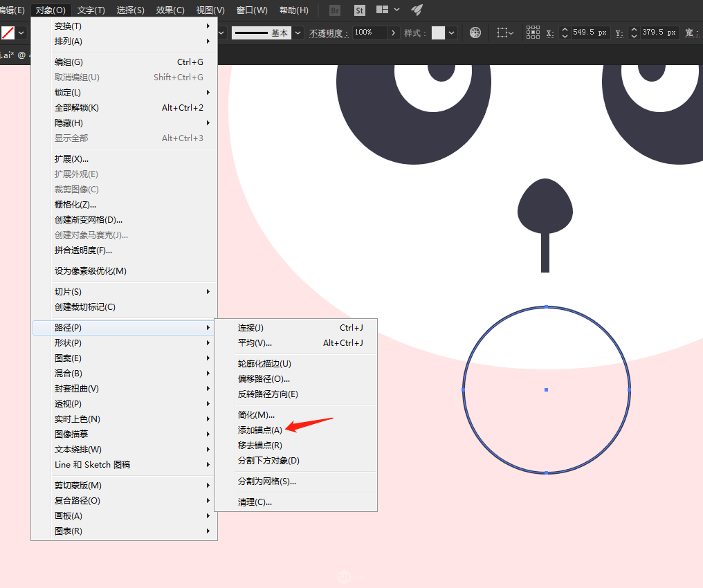Open the 不透明度 opacity dropdown arrow
The height and width of the screenshot is (588, 703).
[x=394, y=33]
